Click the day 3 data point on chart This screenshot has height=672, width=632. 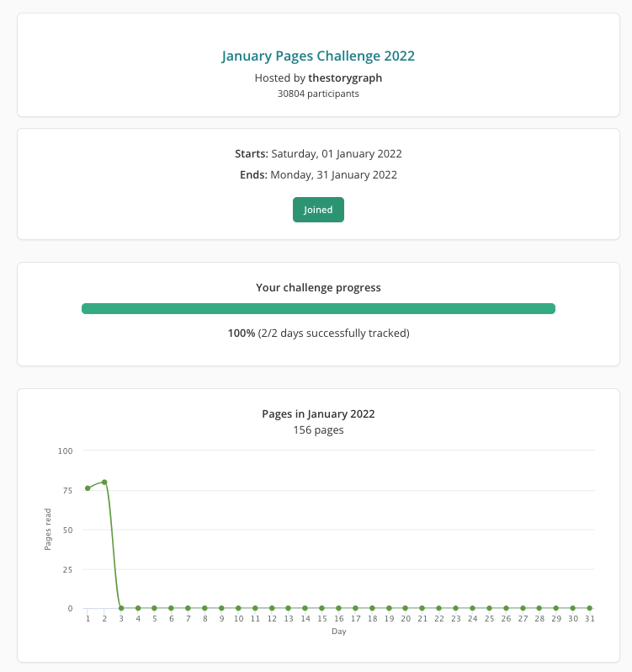tap(121, 608)
